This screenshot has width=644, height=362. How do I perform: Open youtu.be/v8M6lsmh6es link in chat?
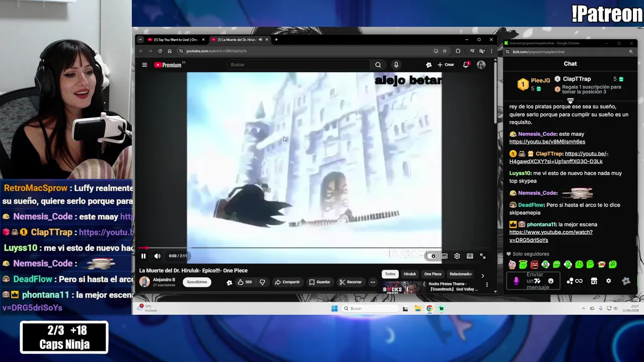(547, 142)
